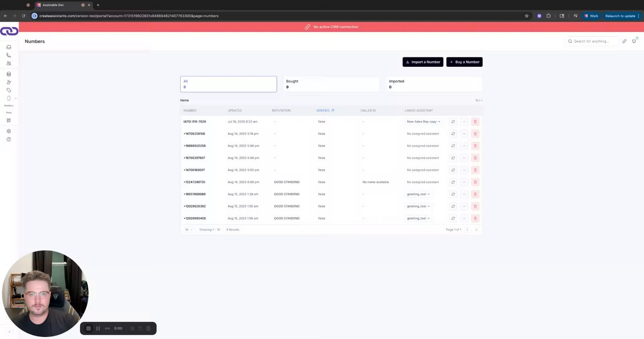Open greeting_test link for +12029926302
644x339 pixels.
[418, 206]
